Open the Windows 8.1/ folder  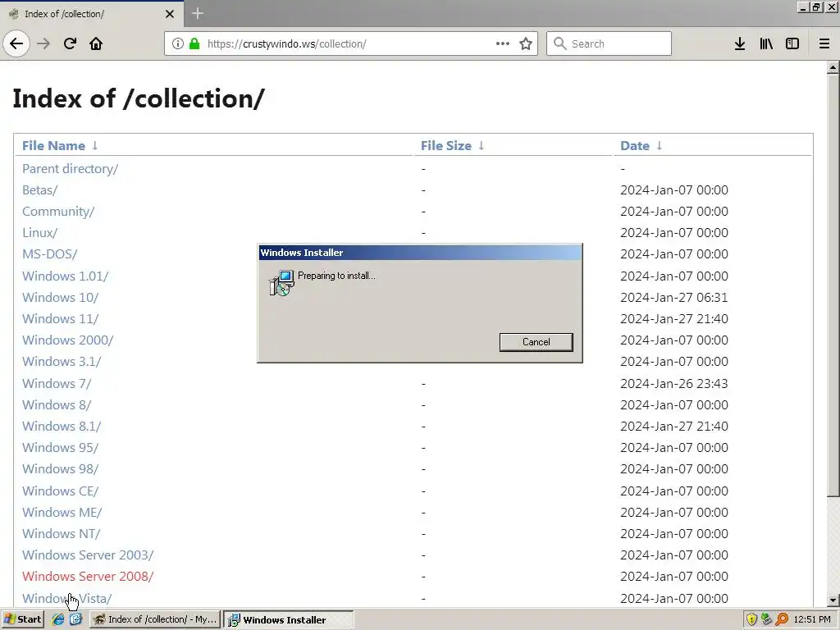[62, 427]
